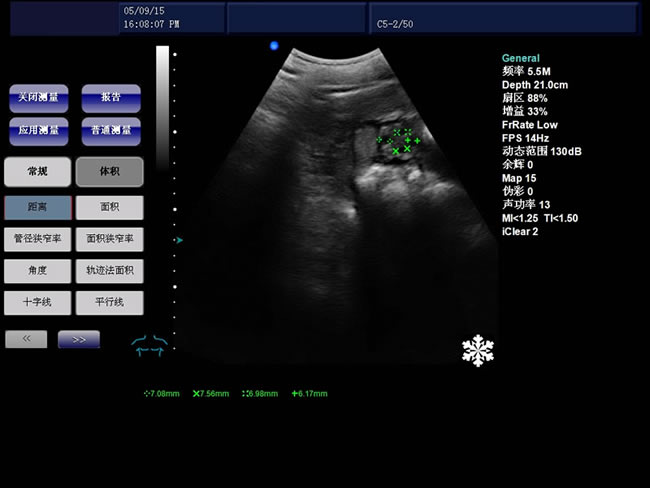The image size is (650, 488).
Task: Switch to the 体积 volume tab
Action: 110,172
